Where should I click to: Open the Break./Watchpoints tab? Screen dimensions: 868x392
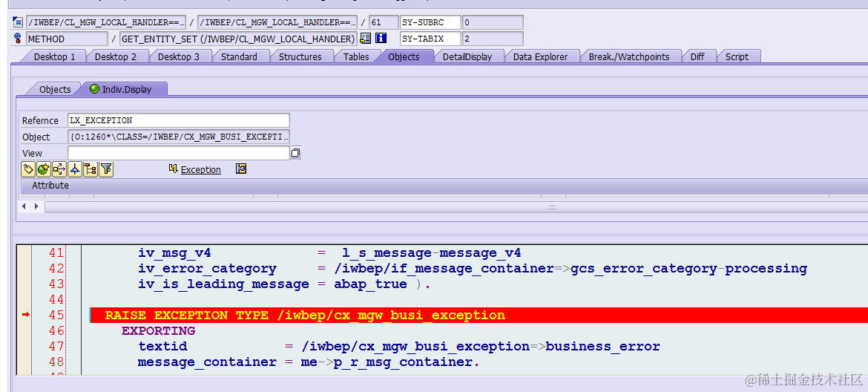tap(629, 56)
